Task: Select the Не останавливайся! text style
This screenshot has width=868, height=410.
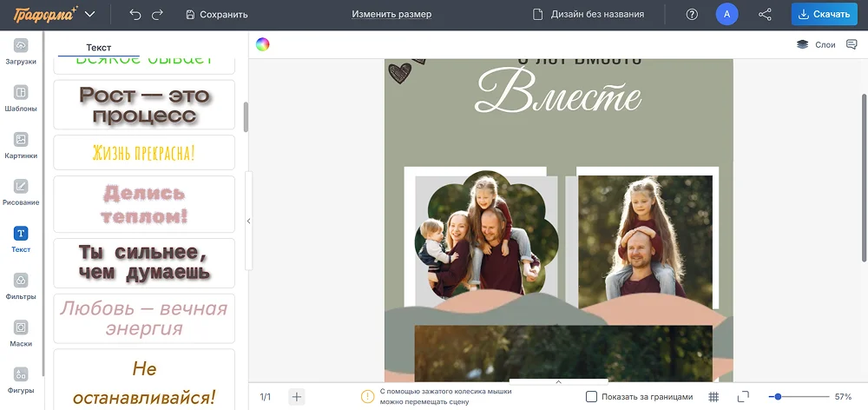Action: (x=144, y=380)
